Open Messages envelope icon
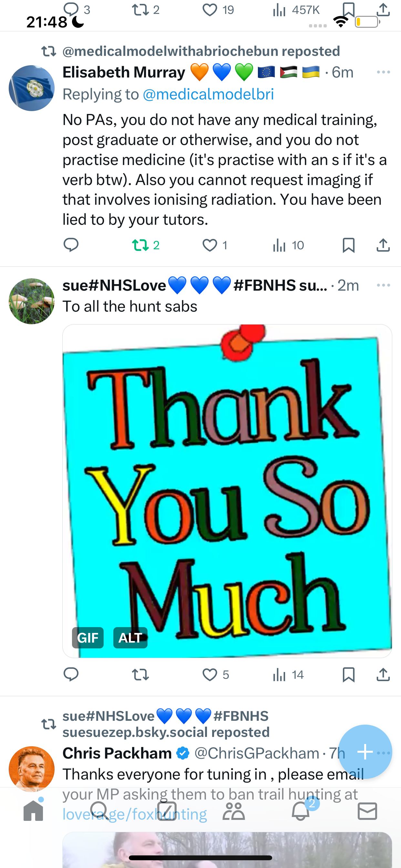Viewport: 401px width, 868px height. (x=367, y=811)
